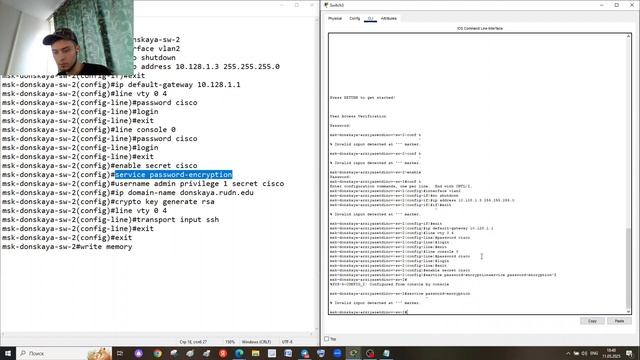Switch ENG input language in tray
The width and height of the screenshot is (640, 360).
594,353
